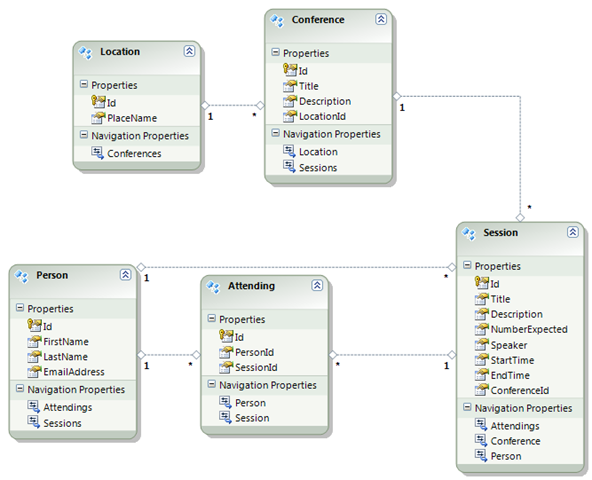Select the Title property in Session
The width and height of the screenshot is (592, 480).
pyautogui.click(x=500, y=299)
